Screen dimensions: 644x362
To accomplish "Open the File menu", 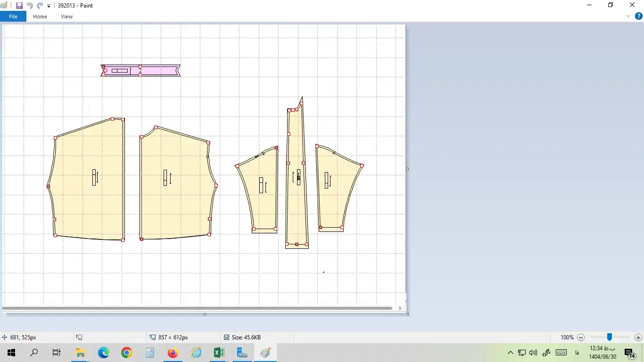I will 13,16.
